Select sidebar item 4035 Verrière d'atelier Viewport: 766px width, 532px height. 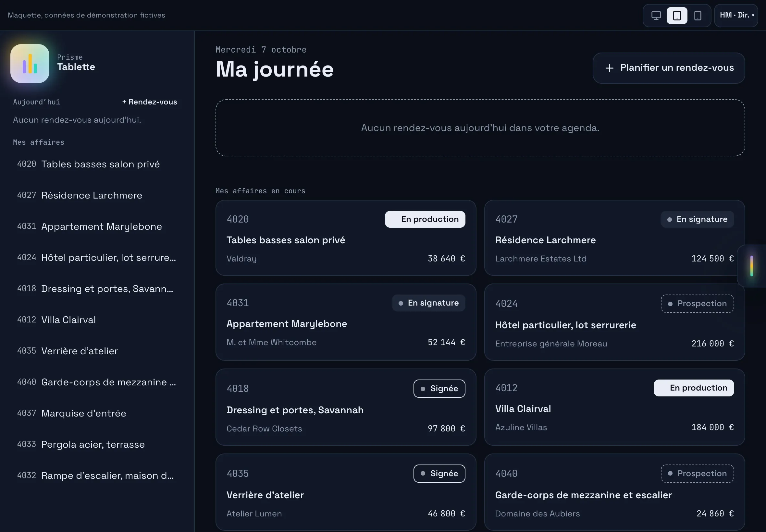coord(97,351)
